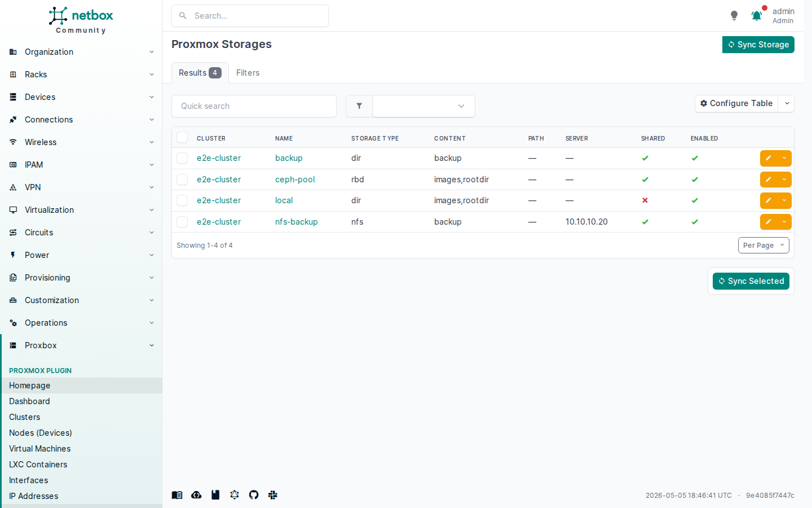Click the filter funnel icon button
Viewport: 812px width, 508px height.
(x=359, y=106)
